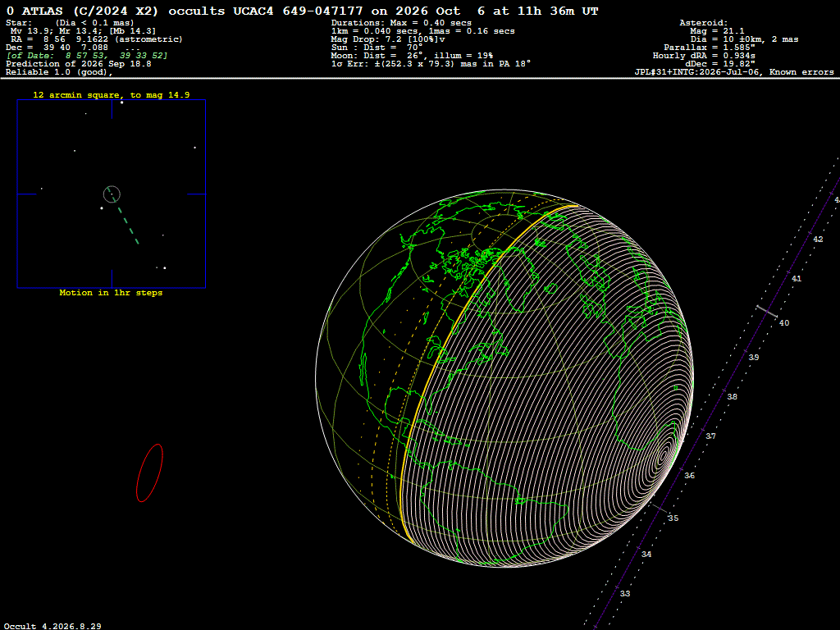Click the 1σ Err uncertainty line
This screenshot has height=630, width=840.
coord(431,64)
